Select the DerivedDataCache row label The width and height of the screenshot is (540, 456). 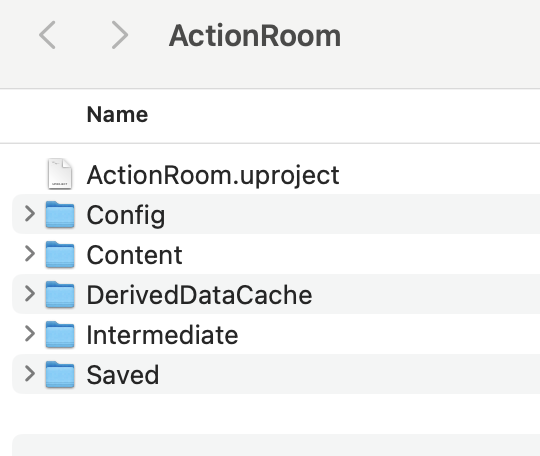pyautogui.click(x=199, y=295)
